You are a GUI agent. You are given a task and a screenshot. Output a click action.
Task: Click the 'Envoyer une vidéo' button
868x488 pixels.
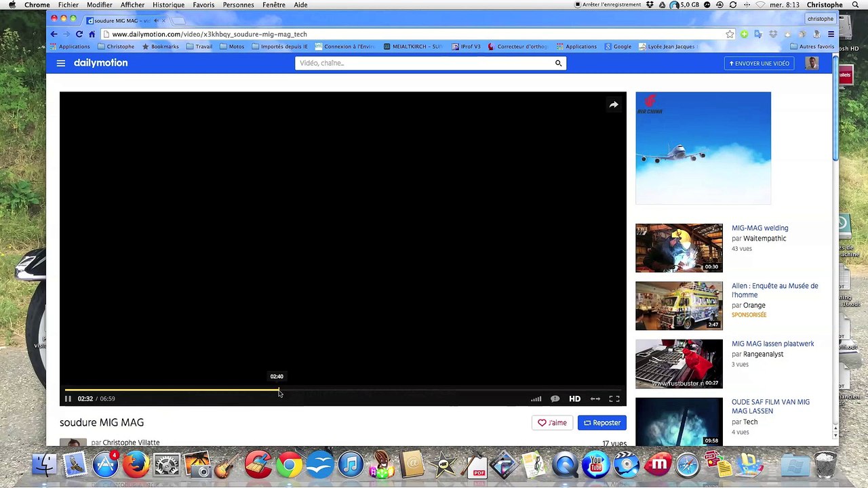[x=759, y=63]
